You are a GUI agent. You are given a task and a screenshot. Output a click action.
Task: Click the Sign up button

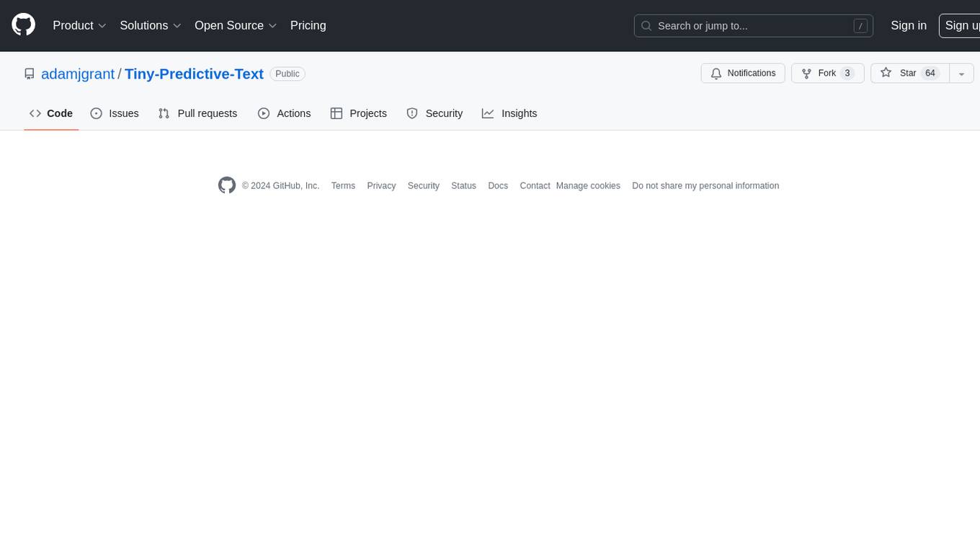(960, 25)
